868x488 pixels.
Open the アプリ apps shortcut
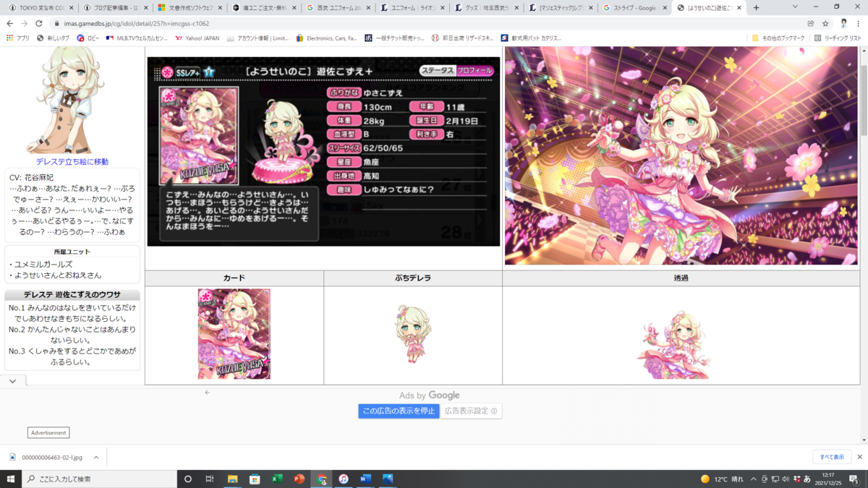pyautogui.click(x=18, y=38)
